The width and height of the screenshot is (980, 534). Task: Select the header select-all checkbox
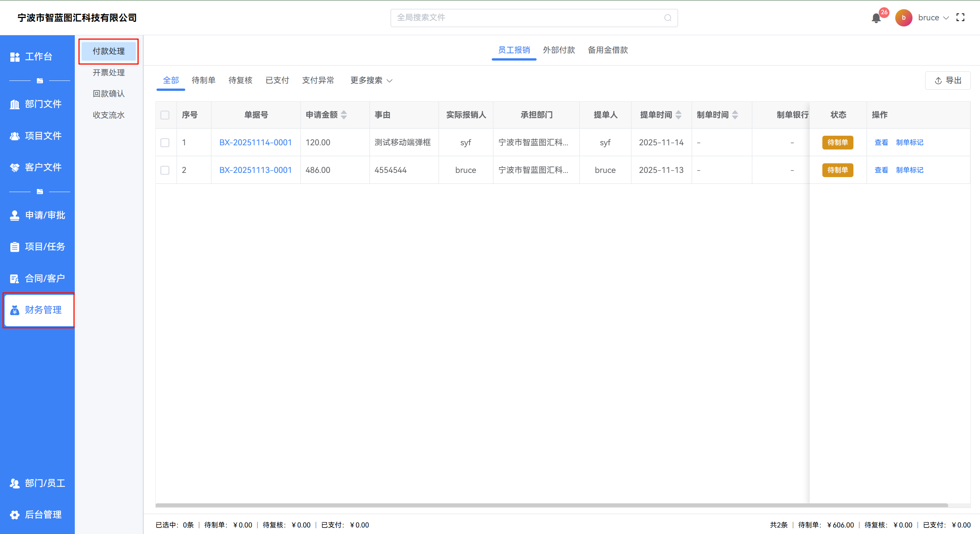(x=165, y=115)
